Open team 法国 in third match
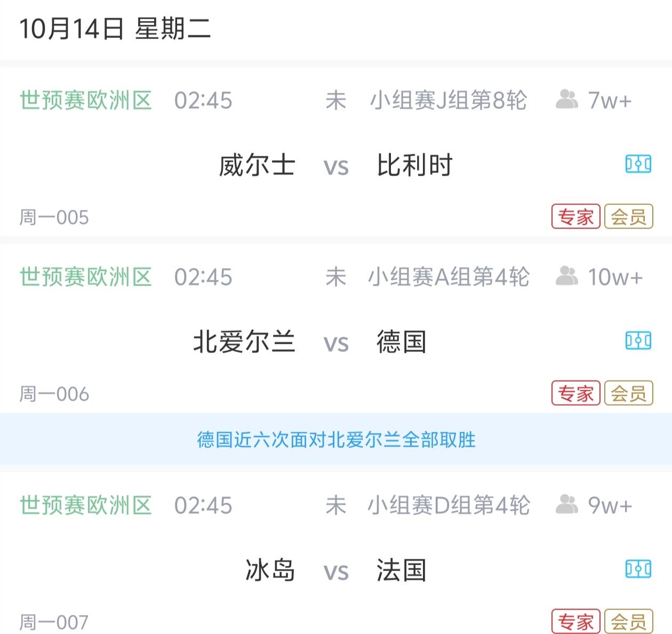Screen dimensions: 672x634 tap(401, 570)
